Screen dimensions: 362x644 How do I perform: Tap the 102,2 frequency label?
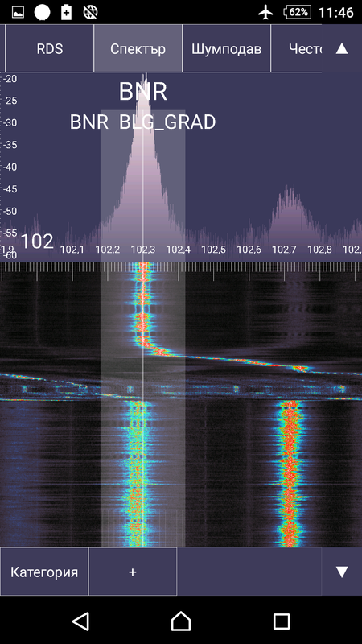click(x=108, y=249)
